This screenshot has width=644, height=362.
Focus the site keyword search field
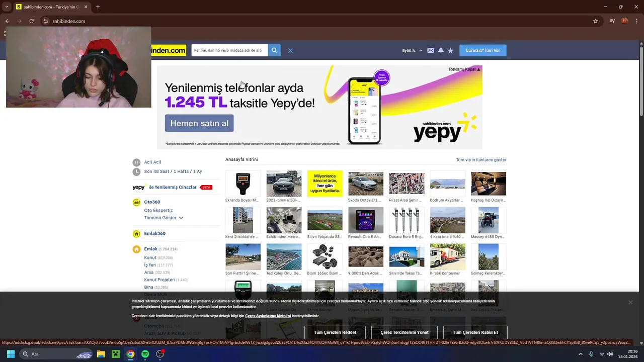point(229,50)
